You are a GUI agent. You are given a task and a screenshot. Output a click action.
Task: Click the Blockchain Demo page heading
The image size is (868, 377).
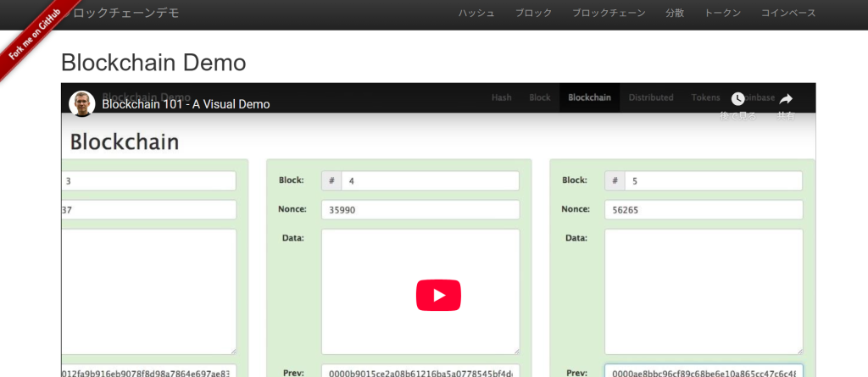point(153,63)
